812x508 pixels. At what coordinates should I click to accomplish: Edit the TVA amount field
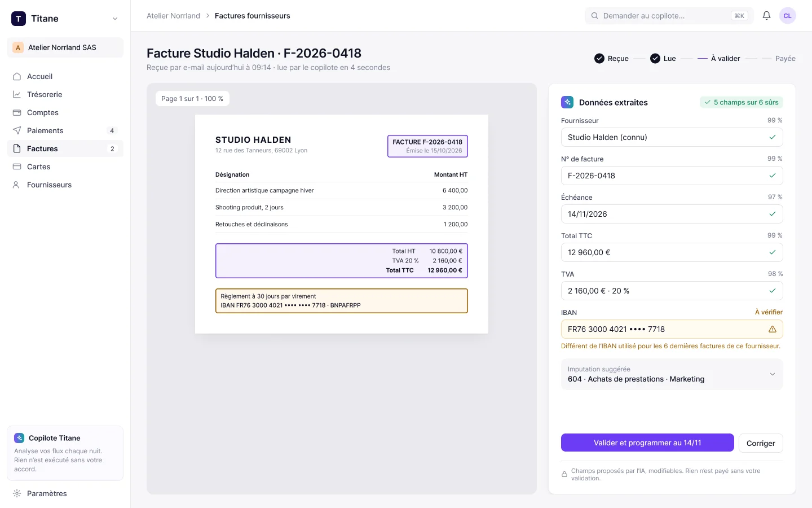[x=672, y=291]
